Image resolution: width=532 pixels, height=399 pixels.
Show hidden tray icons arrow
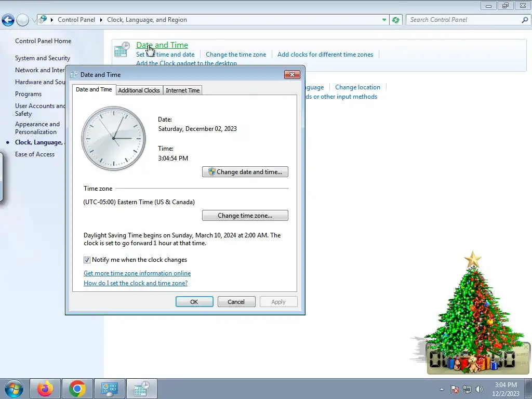[x=442, y=389]
